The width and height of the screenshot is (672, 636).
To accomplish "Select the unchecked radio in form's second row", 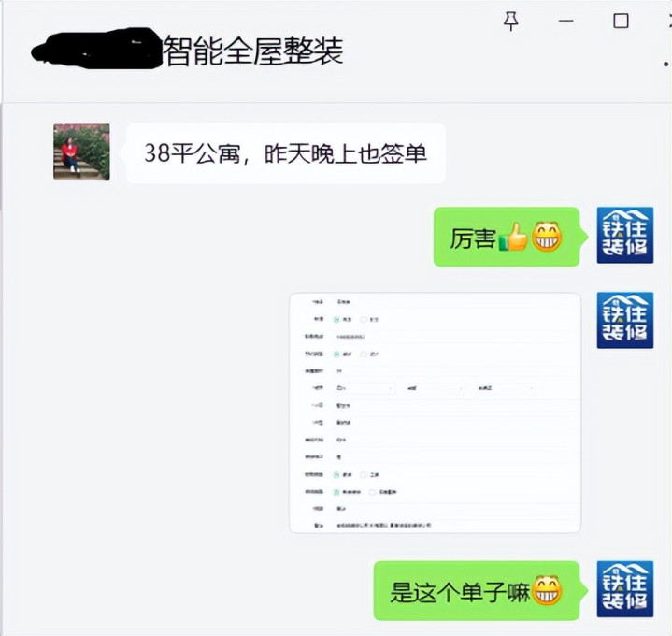I will click(x=364, y=320).
